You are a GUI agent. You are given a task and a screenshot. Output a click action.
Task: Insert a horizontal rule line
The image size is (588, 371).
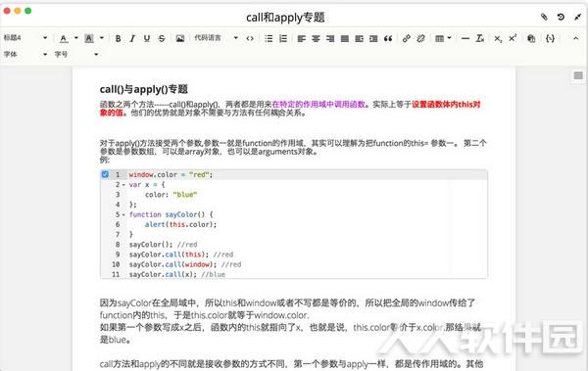465,38
